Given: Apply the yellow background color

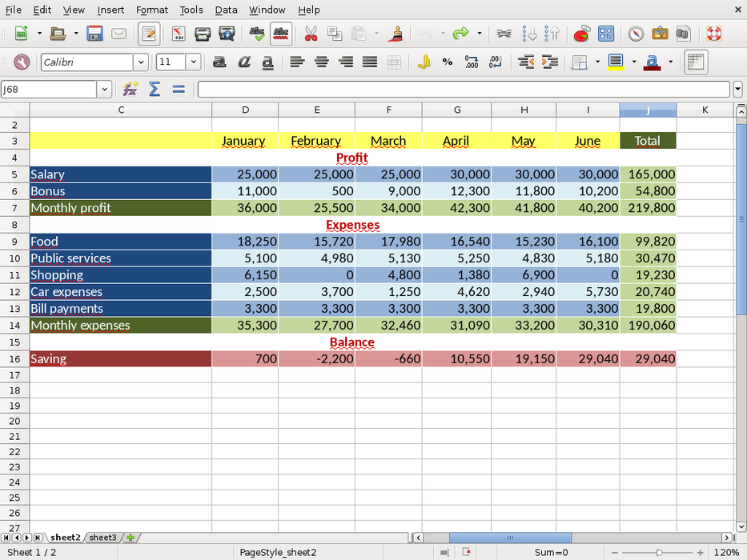Looking at the screenshot, I should tap(615, 62).
